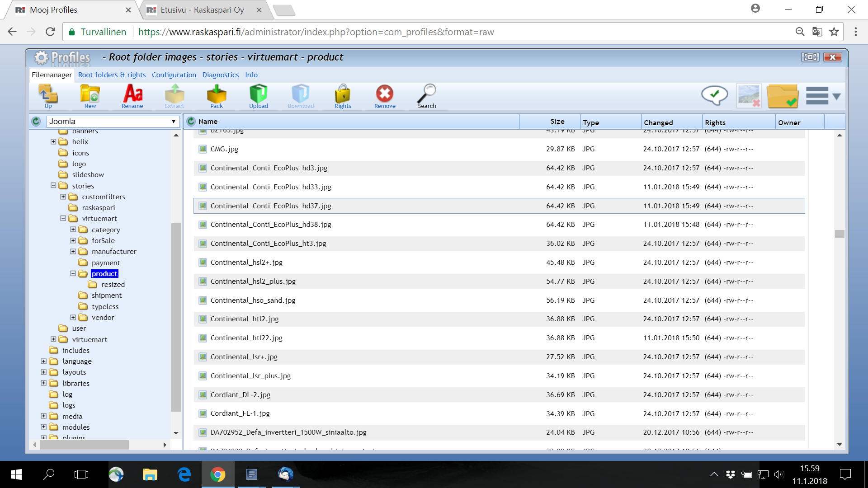This screenshot has width=868, height=488.
Task: Click the Rename tool icon
Action: tap(132, 96)
